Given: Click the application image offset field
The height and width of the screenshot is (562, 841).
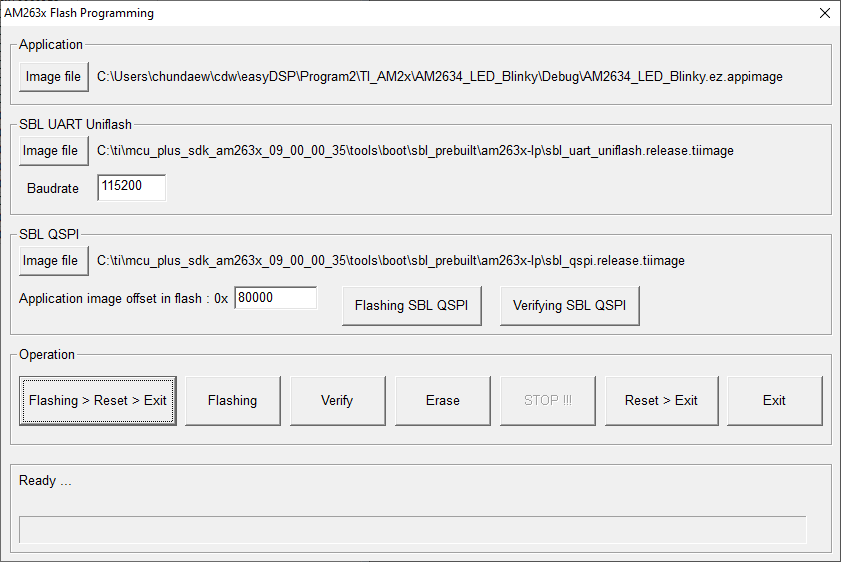Looking at the screenshot, I should click(276, 298).
